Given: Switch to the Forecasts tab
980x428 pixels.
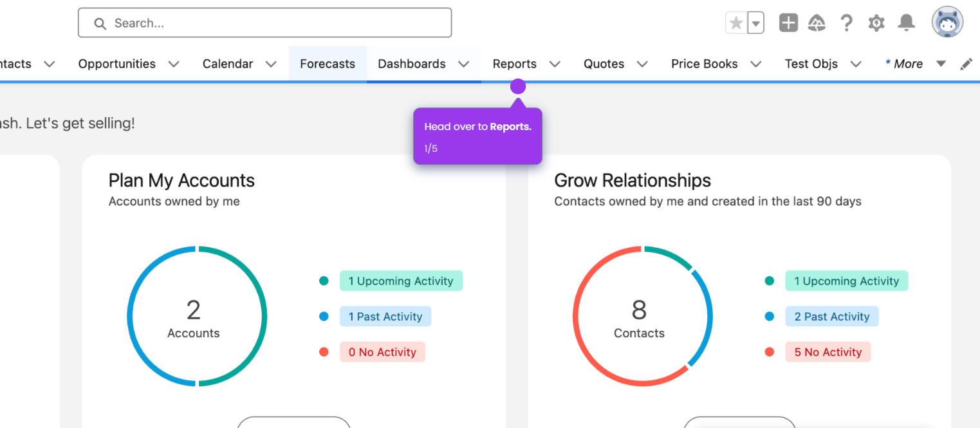Looking at the screenshot, I should click(x=328, y=64).
